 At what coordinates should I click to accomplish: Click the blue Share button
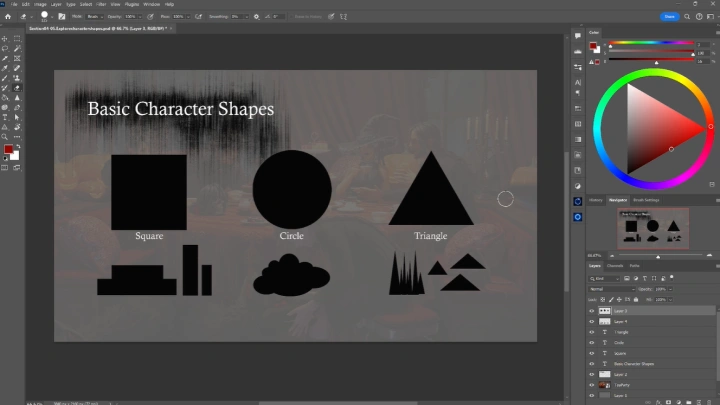669,17
